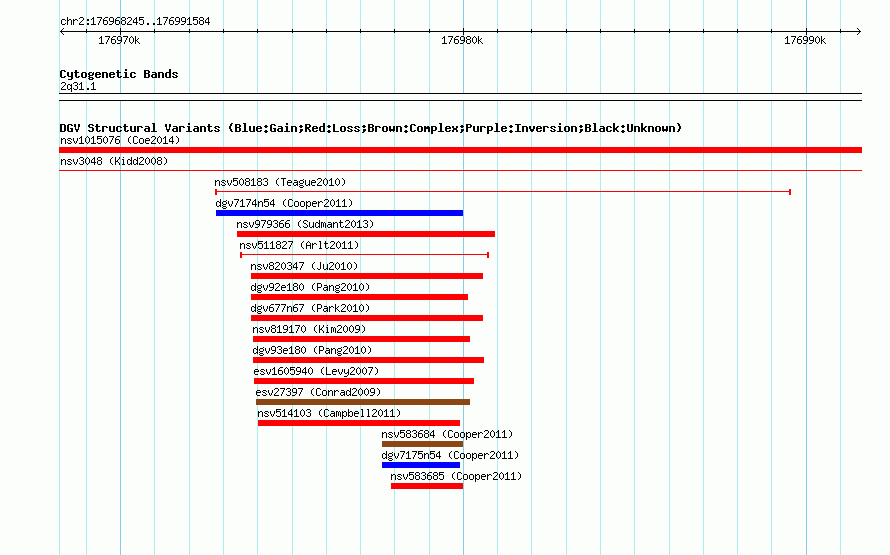Open the nsv3048 (Kidd2008) label

tap(114, 161)
